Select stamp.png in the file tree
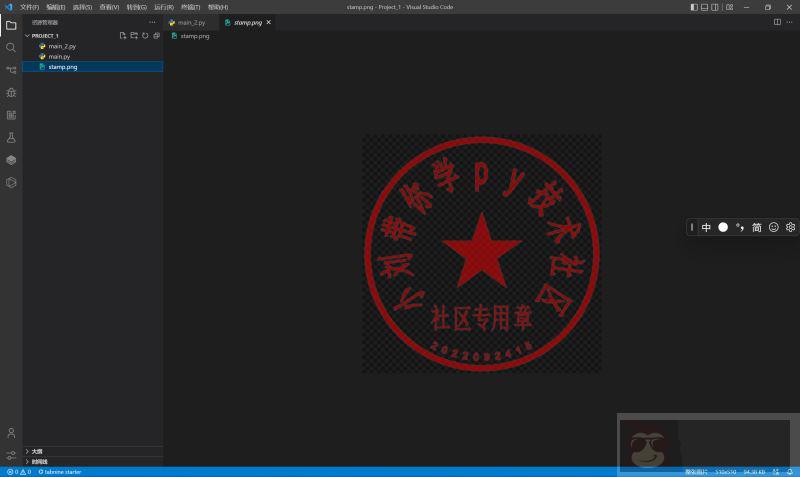800x477 pixels. click(x=93, y=67)
